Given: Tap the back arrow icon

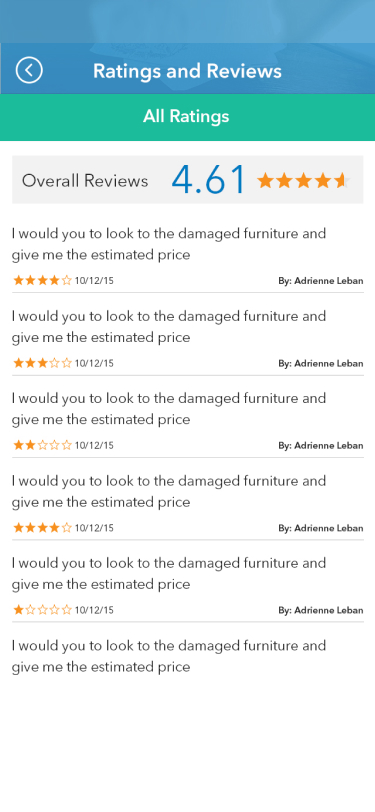Looking at the screenshot, I should pos(29,70).
